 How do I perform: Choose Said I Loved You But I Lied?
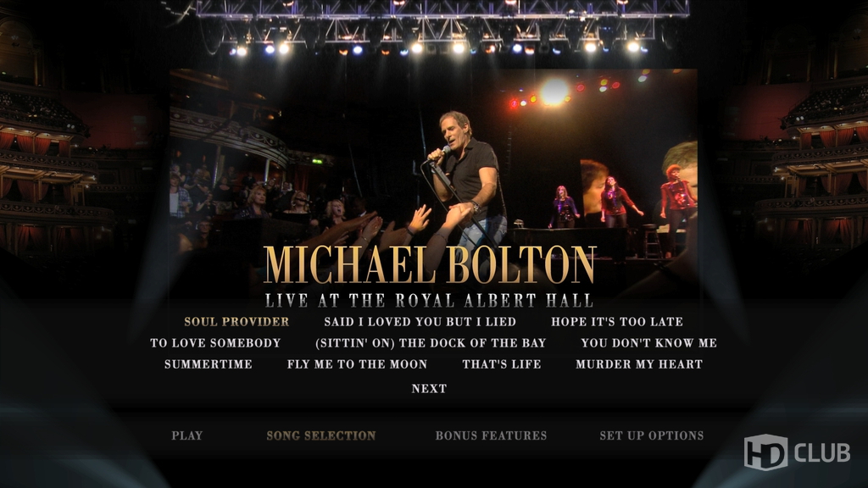(420, 321)
